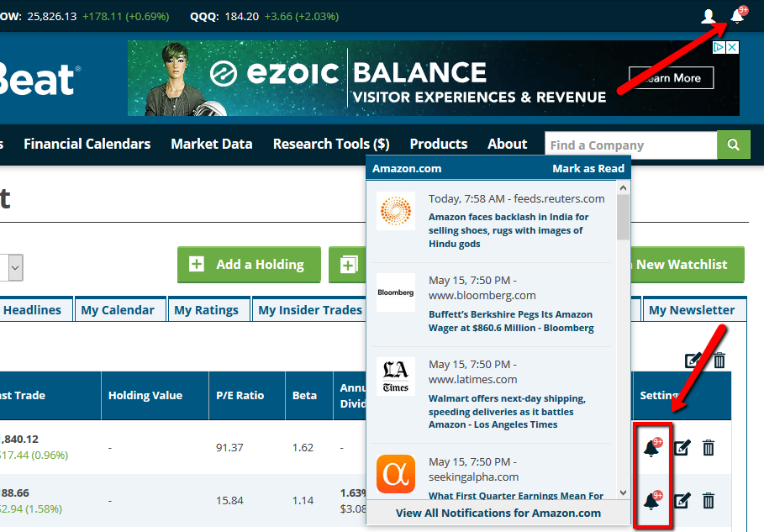Viewport: 764px width, 532px height.
Task: Click the notifications scrollbar down arrow
Action: pos(623,492)
